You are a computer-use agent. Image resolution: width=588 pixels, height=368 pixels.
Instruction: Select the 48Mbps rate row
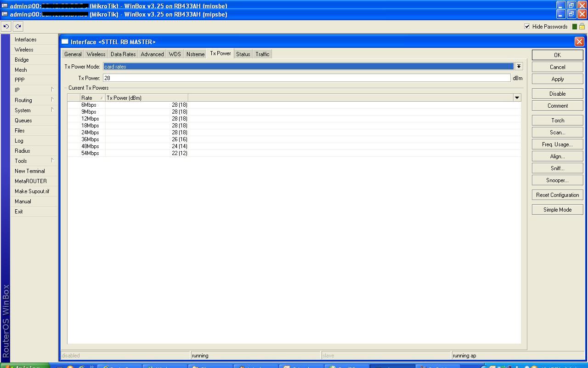coord(294,146)
